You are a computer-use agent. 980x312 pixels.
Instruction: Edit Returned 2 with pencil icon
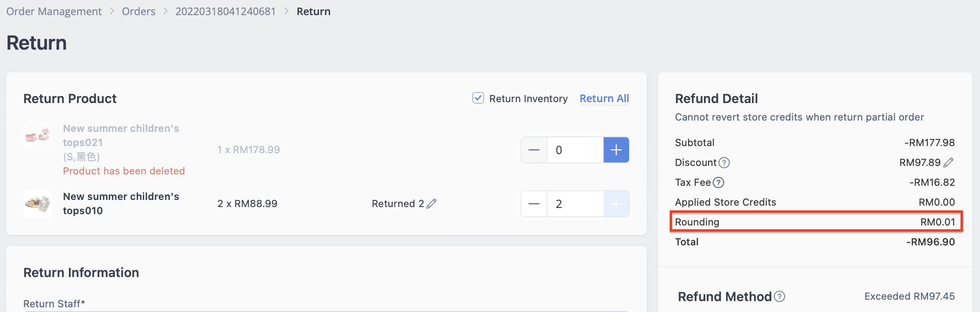pyautogui.click(x=431, y=204)
